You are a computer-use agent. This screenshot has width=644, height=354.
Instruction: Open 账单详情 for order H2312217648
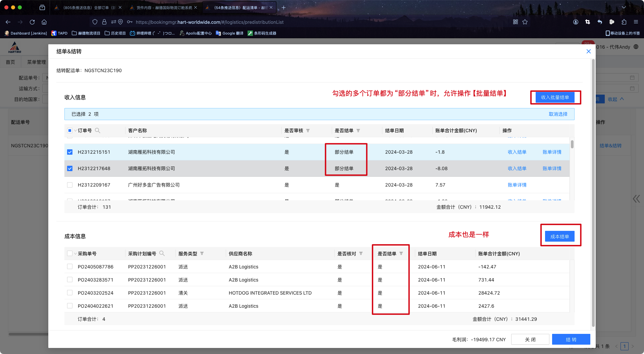coord(552,168)
